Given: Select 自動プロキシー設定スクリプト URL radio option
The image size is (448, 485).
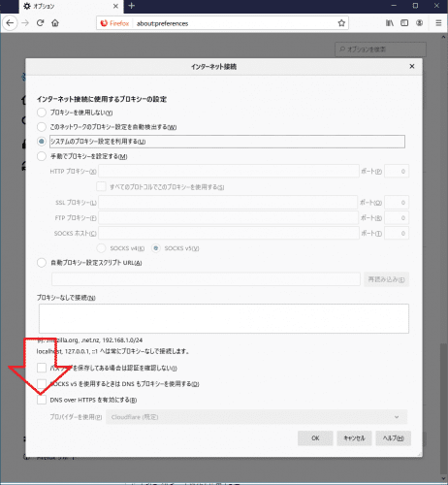Looking at the screenshot, I should (42, 263).
